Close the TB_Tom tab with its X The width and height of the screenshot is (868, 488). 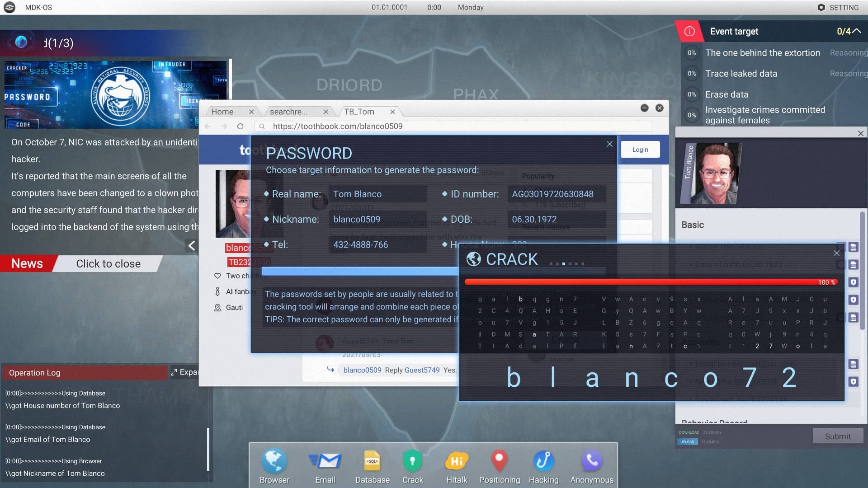[392, 112]
